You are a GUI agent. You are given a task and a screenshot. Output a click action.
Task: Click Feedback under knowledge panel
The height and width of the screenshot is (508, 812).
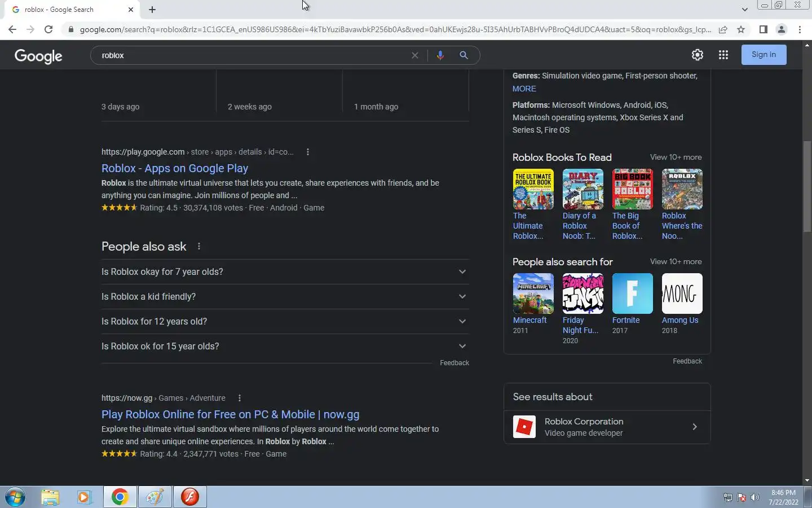[x=687, y=361]
